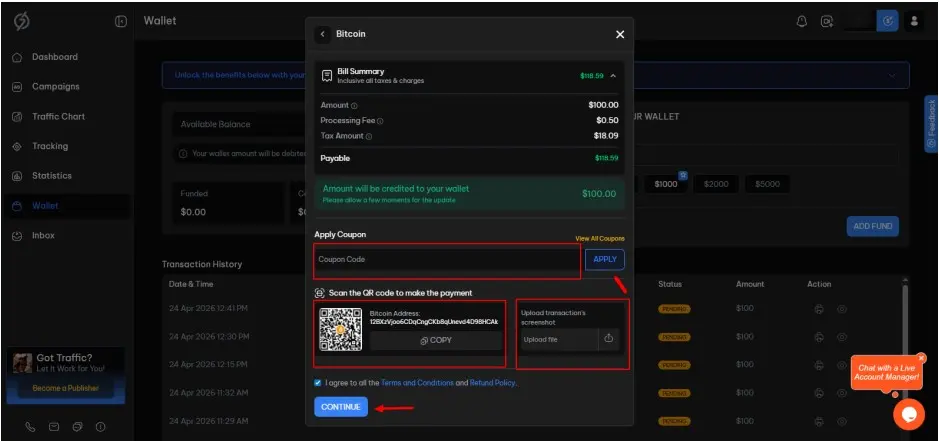Collapse the Bill Summary section
Image resolution: width=939 pixels, height=441 pixels.
tap(613, 76)
